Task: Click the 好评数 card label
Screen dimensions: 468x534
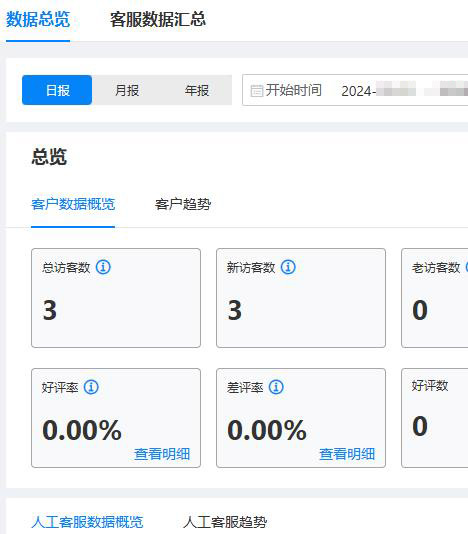Action: tap(430, 386)
